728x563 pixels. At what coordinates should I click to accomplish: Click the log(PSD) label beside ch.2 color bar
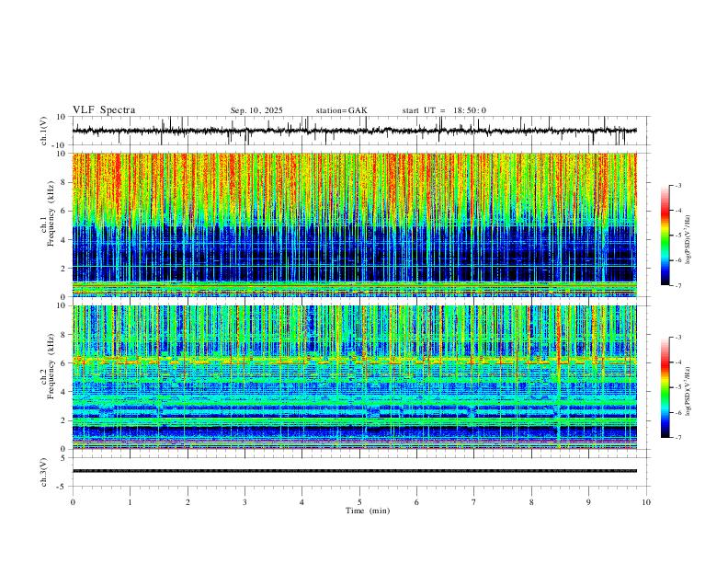(688, 391)
